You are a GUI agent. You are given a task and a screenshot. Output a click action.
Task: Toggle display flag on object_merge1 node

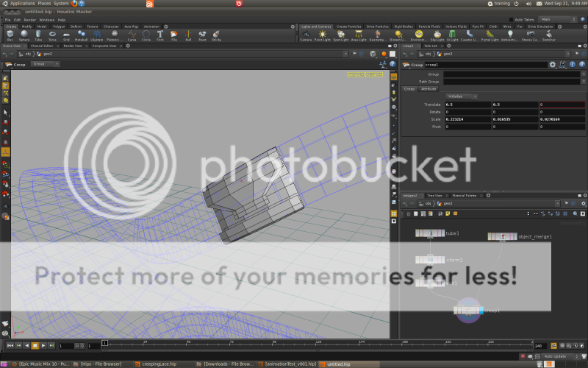(x=515, y=236)
